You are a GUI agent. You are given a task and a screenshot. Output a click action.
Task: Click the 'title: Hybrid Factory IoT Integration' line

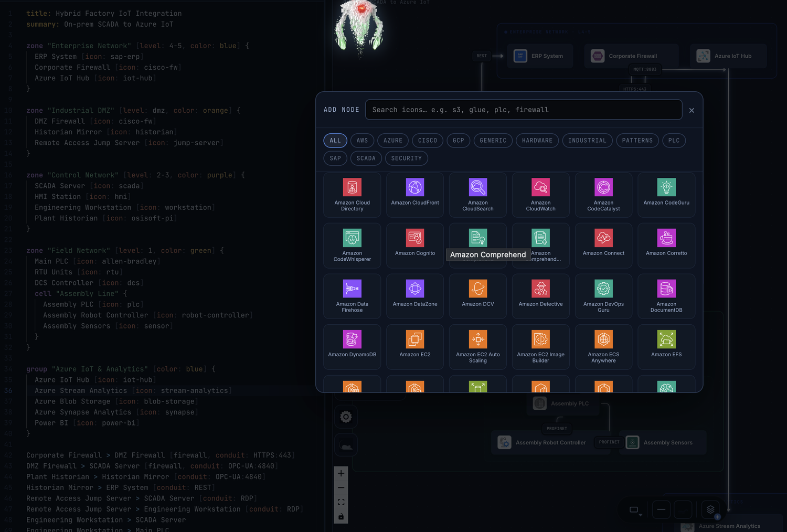(x=104, y=14)
